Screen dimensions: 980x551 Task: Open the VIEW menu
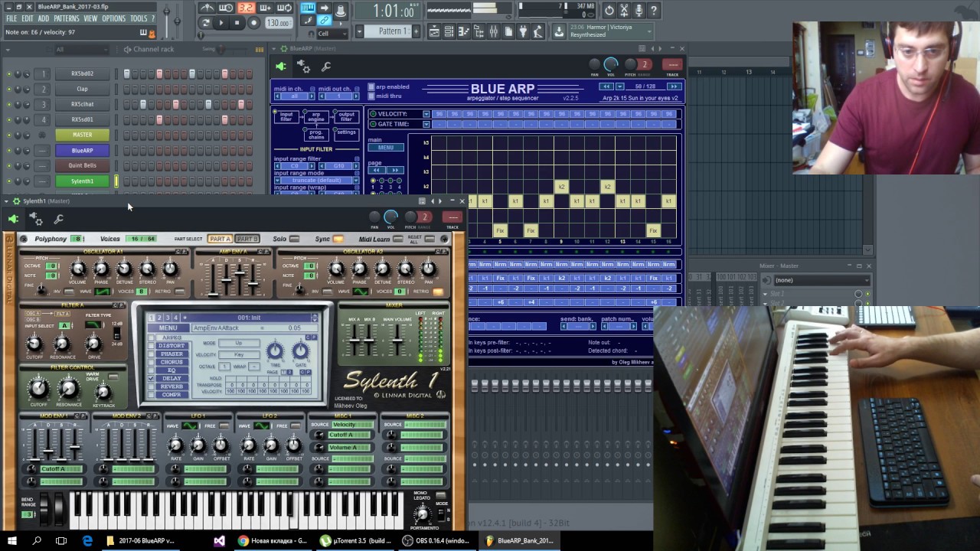(x=90, y=18)
